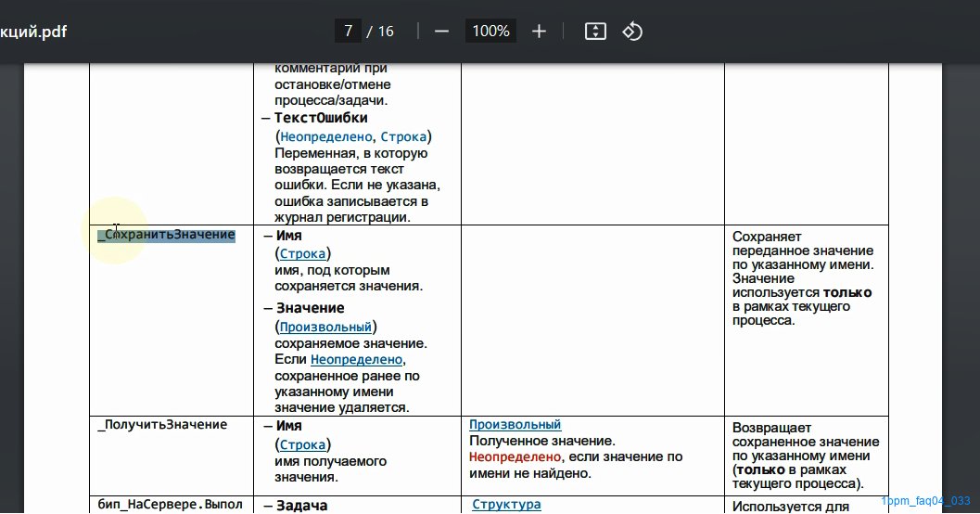980x514 pixels.
Task: Click the _ПолучитьЗначение function name
Action: coord(162,425)
